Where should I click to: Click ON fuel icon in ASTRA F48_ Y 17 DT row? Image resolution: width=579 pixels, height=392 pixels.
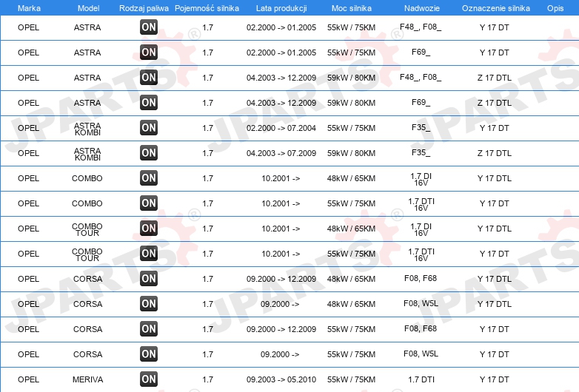pos(149,27)
